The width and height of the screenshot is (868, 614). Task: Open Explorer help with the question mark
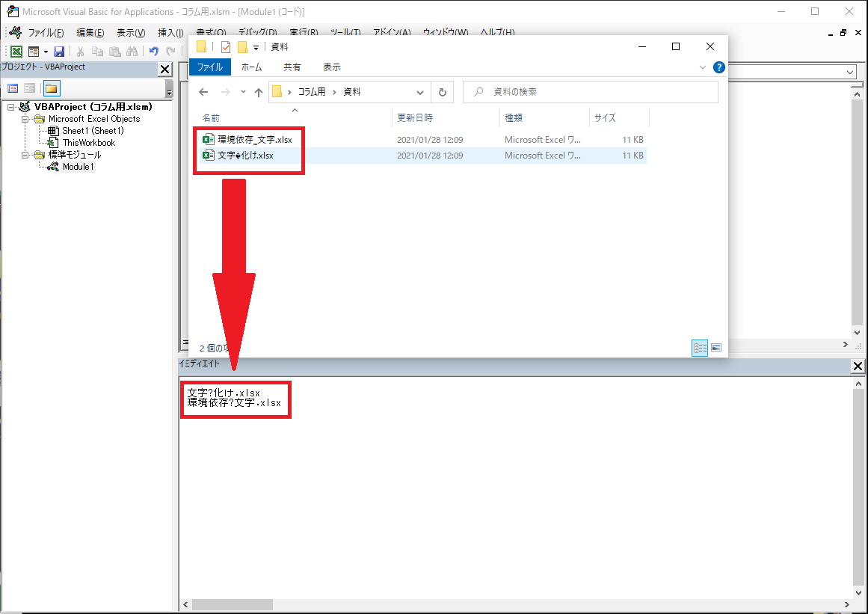[x=719, y=67]
